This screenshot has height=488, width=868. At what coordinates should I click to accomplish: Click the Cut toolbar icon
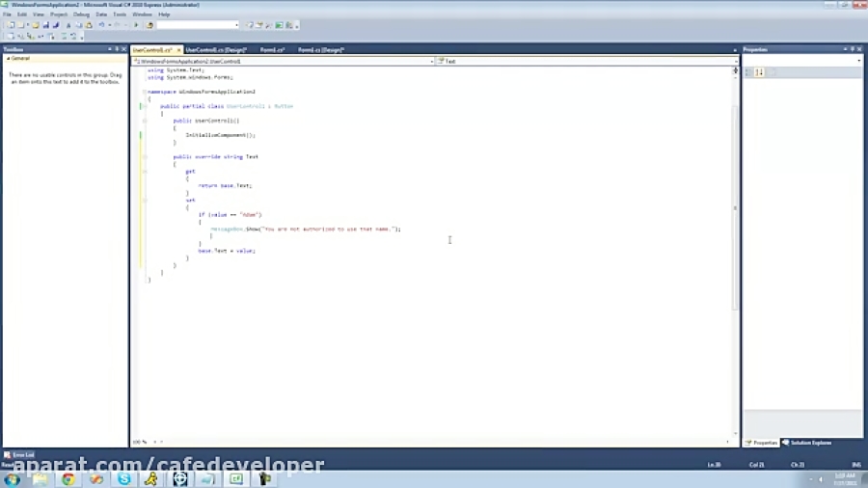(68, 25)
